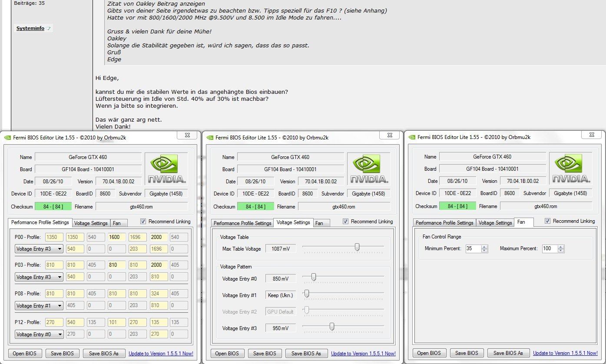Image resolution: width=606 pixels, height=364 pixels.
Task: Click the small arrow icon next to Systeminfo
Action: (x=49, y=29)
